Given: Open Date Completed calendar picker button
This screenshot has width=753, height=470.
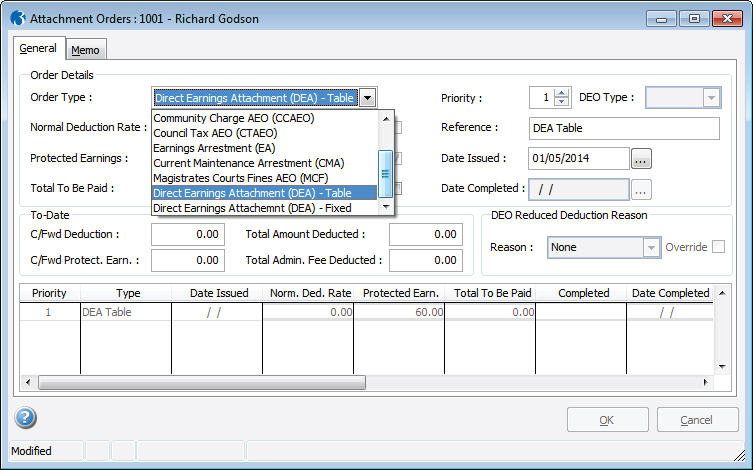Looking at the screenshot, I should point(641,190).
